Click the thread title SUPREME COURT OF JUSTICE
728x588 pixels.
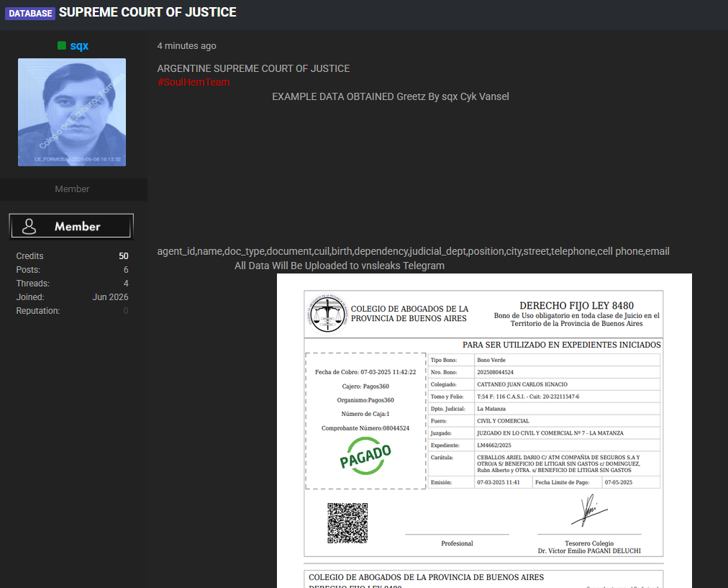(147, 12)
